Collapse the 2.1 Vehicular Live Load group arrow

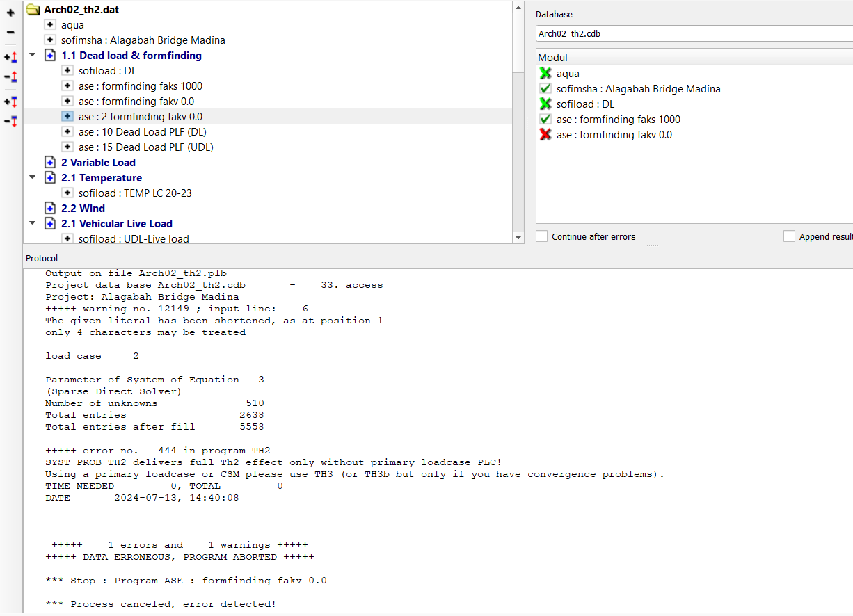pyautogui.click(x=32, y=223)
